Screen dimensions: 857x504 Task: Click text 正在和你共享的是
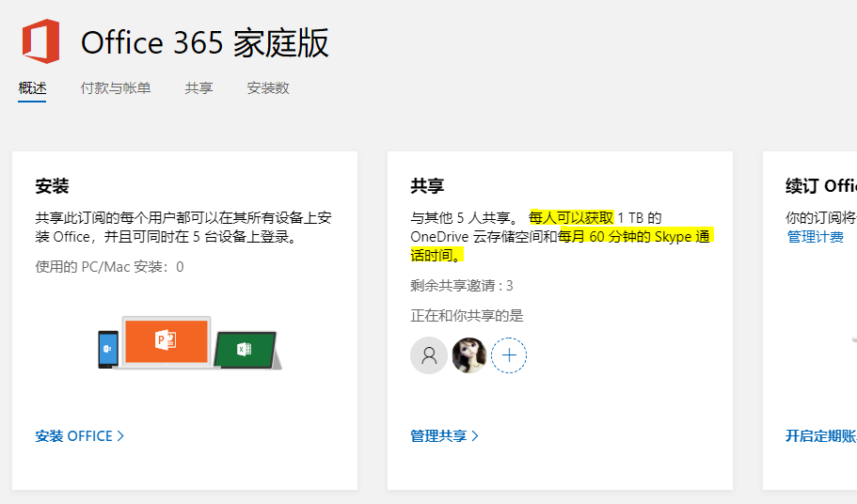pyautogui.click(x=467, y=315)
